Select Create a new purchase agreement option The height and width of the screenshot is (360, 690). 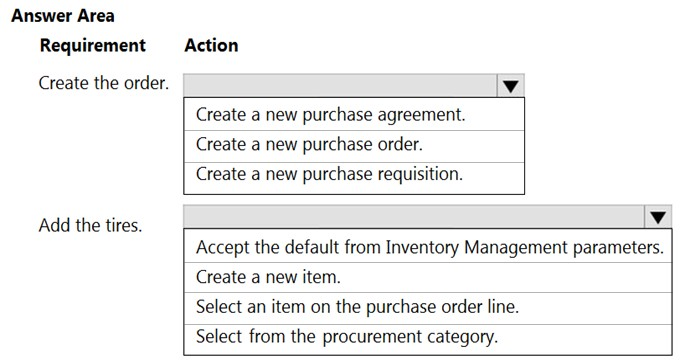354,114
